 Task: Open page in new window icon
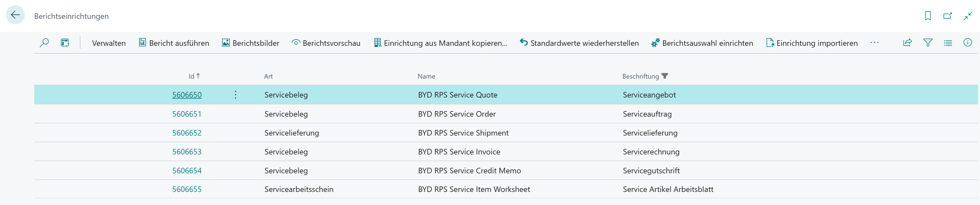pos(947,16)
